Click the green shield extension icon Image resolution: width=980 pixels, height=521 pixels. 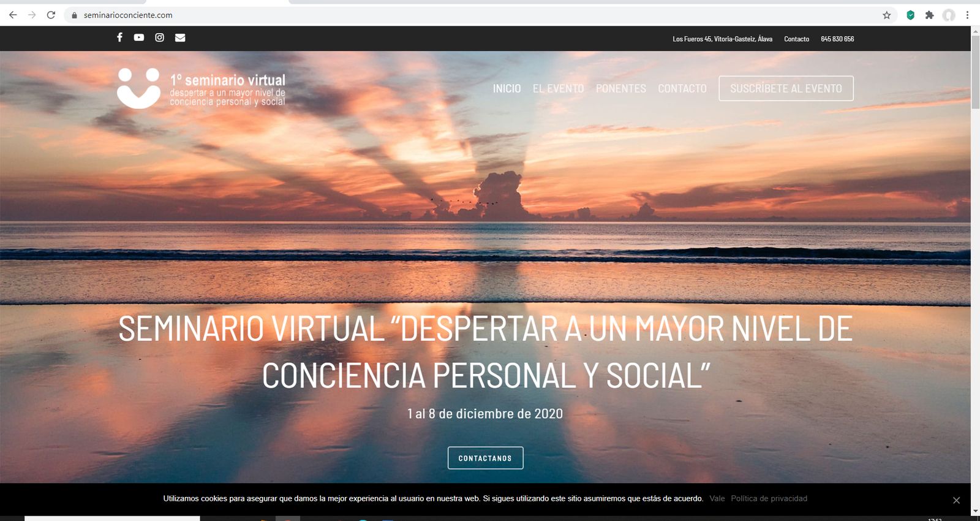pyautogui.click(x=910, y=15)
